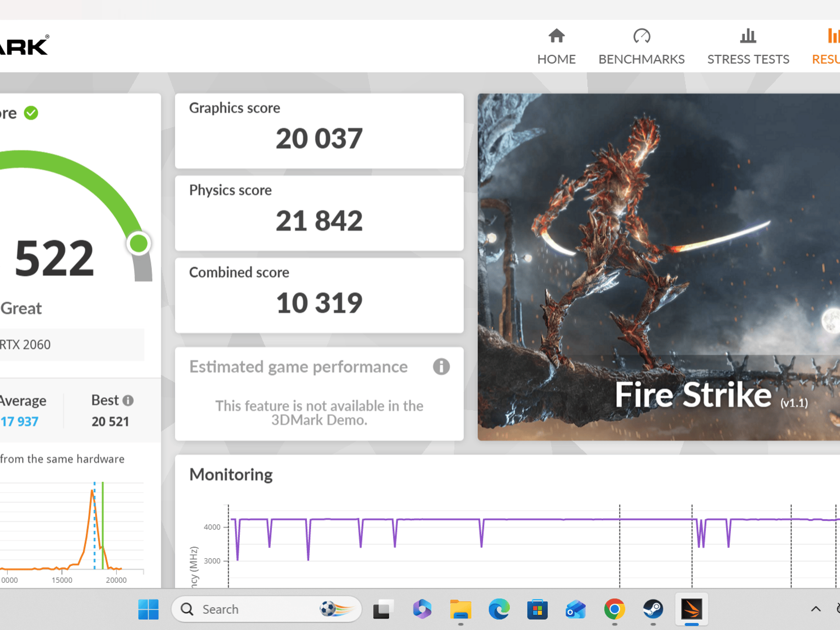Image resolution: width=840 pixels, height=630 pixels.
Task: Launch Copilot from the taskbar
Action: click(x=422, y=609)
